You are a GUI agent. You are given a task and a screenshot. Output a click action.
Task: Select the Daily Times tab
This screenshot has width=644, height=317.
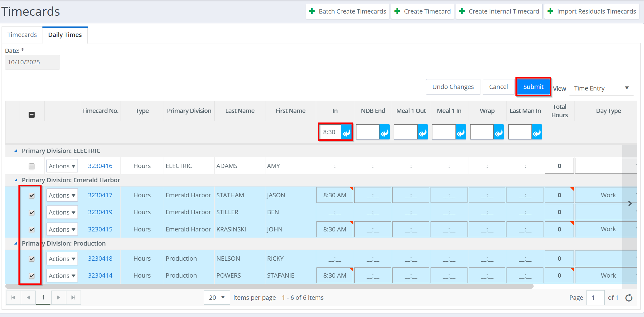click(x=65, y=35)
